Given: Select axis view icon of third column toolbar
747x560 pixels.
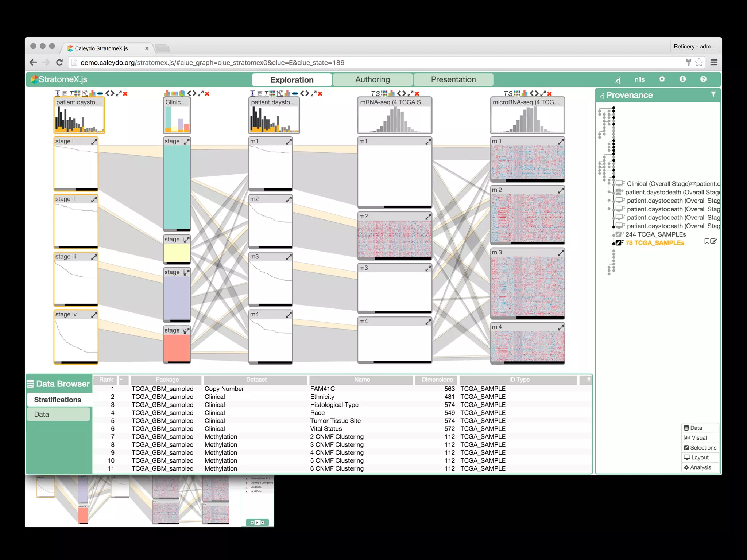Looking at the screenshot, I should coord(252,93).
